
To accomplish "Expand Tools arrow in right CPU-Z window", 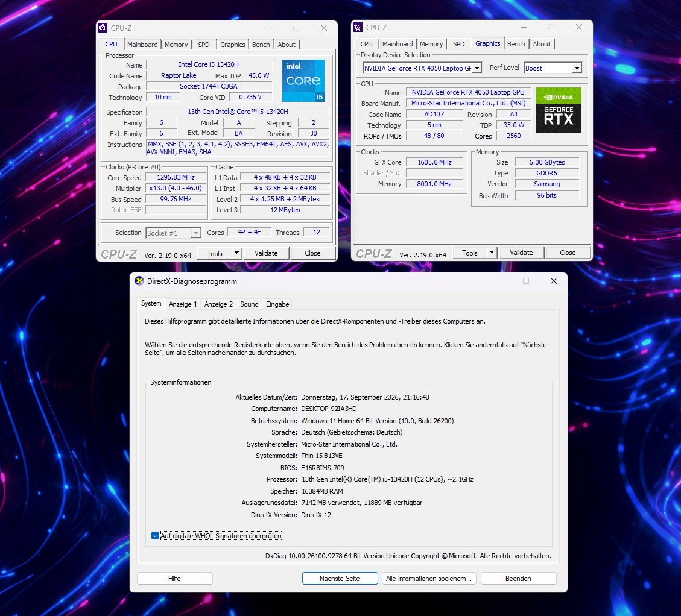I will (x=492, y=253).
